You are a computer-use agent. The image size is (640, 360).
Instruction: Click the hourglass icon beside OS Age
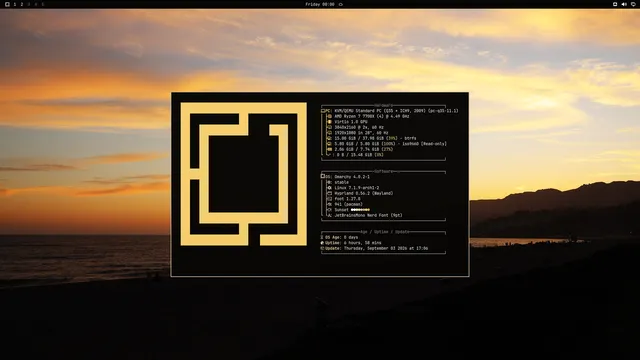coord(322,237)
